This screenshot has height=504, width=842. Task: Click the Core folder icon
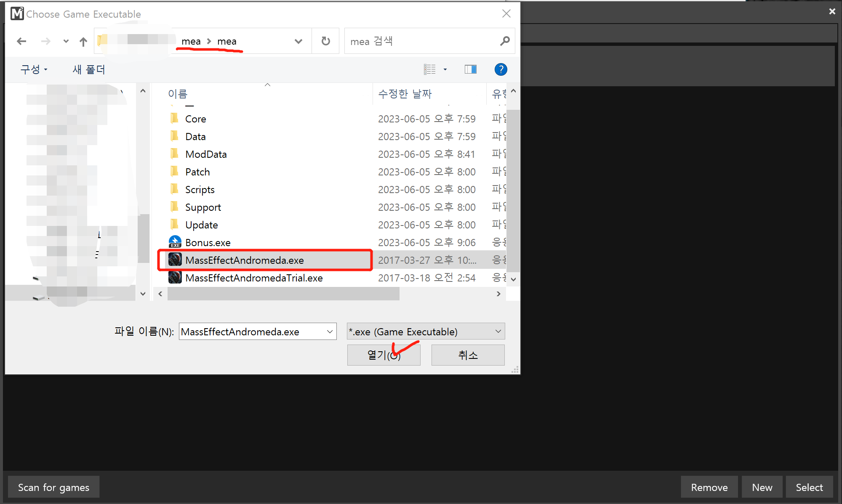pyautogui.click(x=174, y=118)
